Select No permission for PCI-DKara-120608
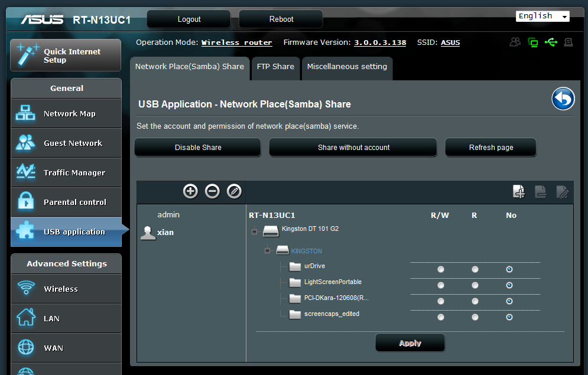588x375 pixels. tap(509, 301)
